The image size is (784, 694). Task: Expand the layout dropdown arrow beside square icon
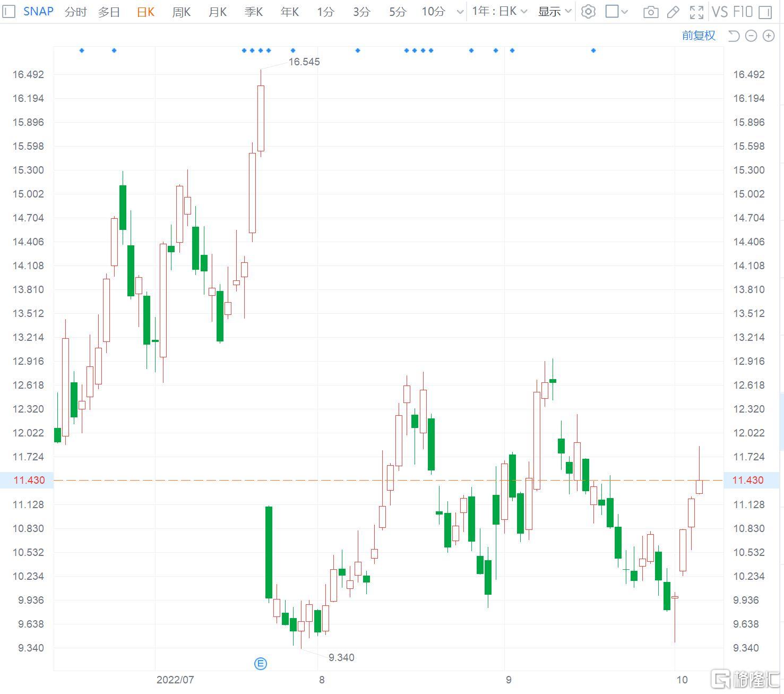pyautogui.click(x=624, y=12)
